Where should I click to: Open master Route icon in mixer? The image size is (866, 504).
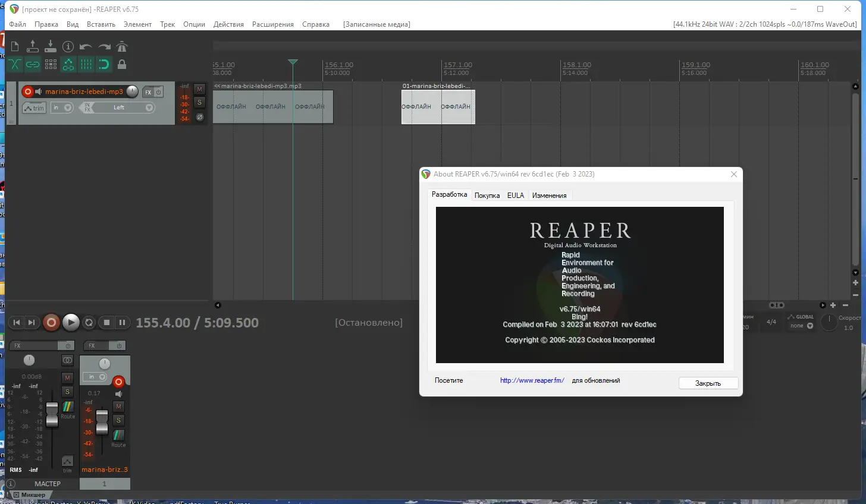point(68,407)
